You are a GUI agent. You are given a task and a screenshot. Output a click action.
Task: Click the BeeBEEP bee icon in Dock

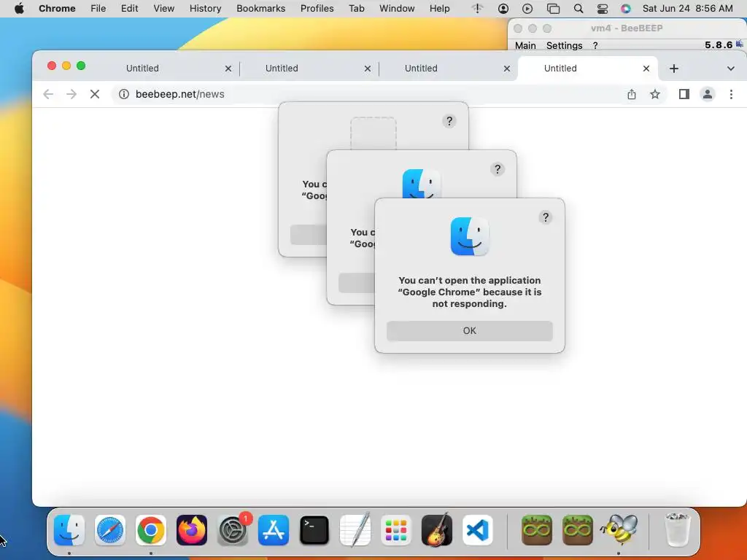(x=619, y=530)
